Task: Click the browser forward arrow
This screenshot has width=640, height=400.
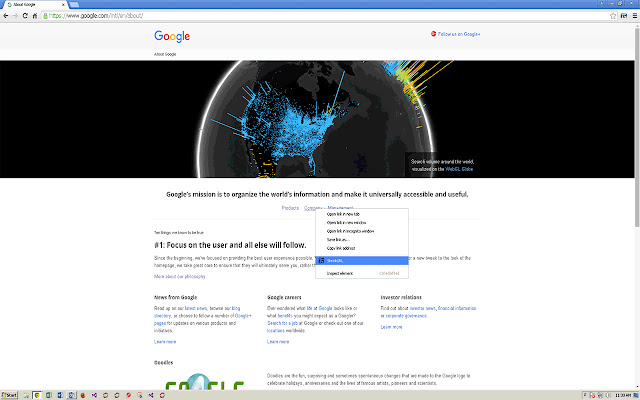Action: (15, 16)
